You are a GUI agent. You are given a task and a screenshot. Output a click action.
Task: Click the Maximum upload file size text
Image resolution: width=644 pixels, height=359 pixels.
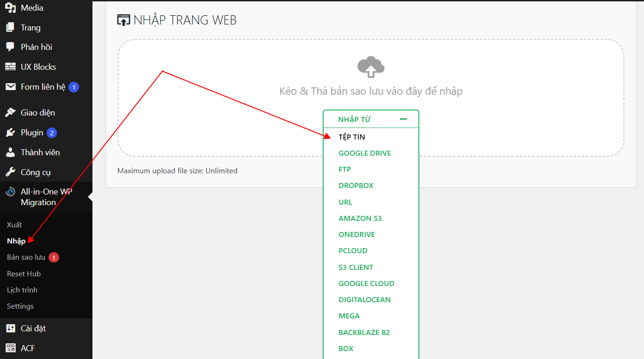click(x=178, y=171)
